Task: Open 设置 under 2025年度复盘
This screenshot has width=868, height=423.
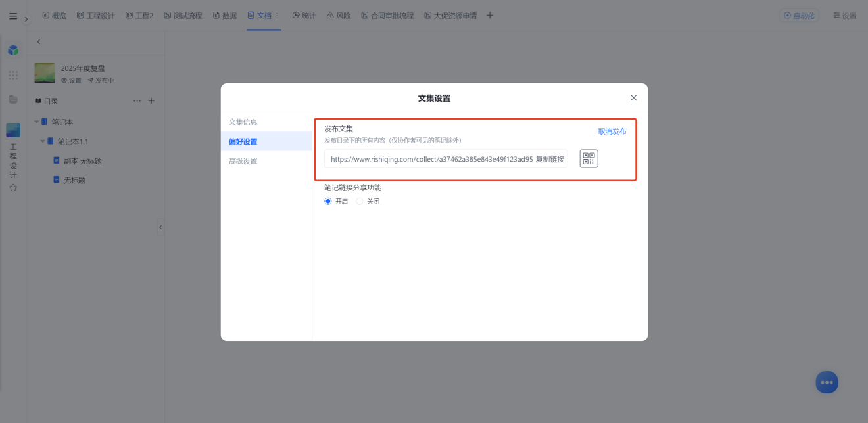Action: [72, 80]
